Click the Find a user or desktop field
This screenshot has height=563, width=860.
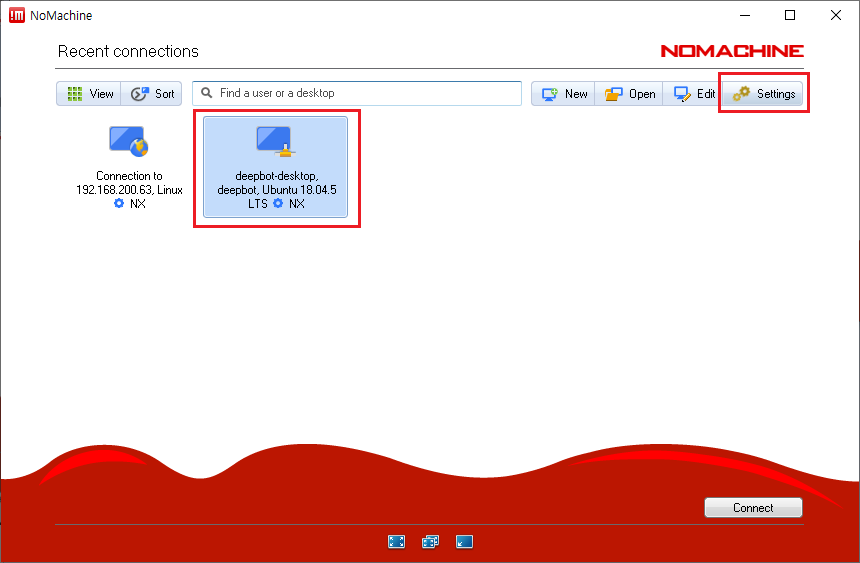(x=357, y=93)
